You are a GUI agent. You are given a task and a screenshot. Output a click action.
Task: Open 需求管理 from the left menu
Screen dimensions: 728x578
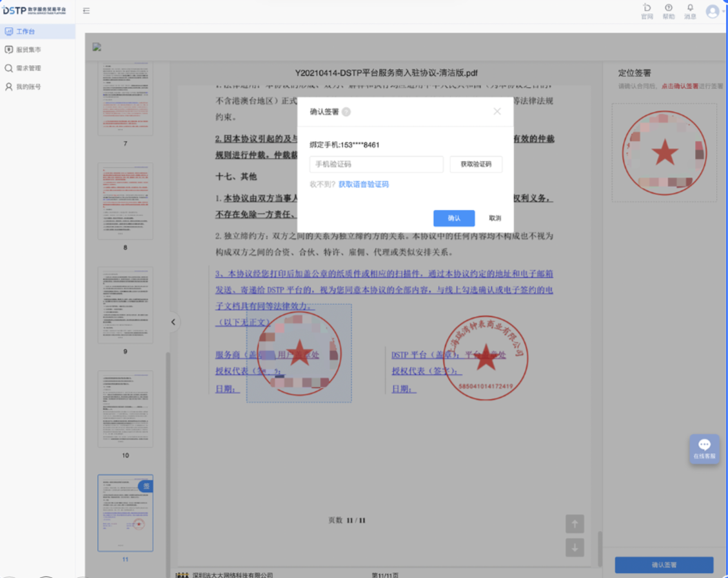click(x=29, y=68)
